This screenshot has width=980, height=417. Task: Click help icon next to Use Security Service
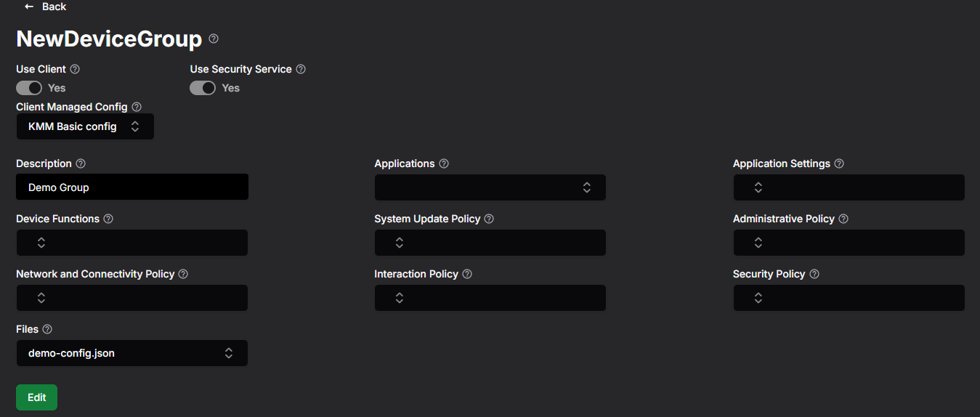[301, 69]
